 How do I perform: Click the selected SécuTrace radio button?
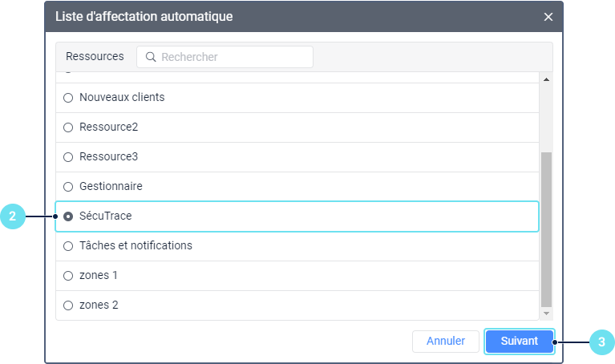68,216
